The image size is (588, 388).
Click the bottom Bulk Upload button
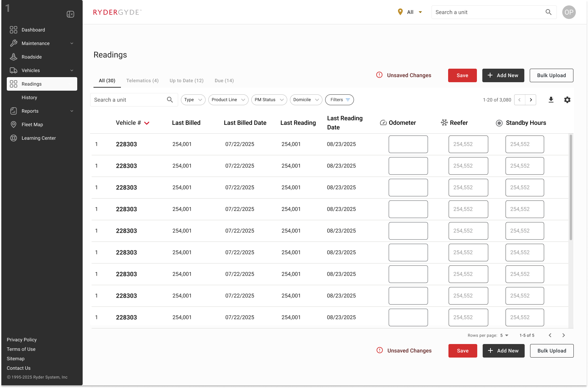pos(552,351)
